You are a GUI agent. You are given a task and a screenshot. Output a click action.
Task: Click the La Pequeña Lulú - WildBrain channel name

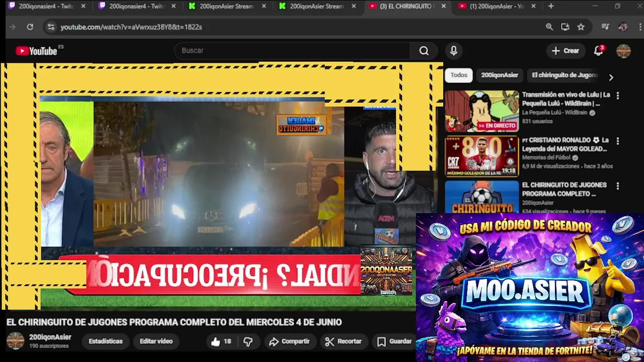(x=555, y=113)
